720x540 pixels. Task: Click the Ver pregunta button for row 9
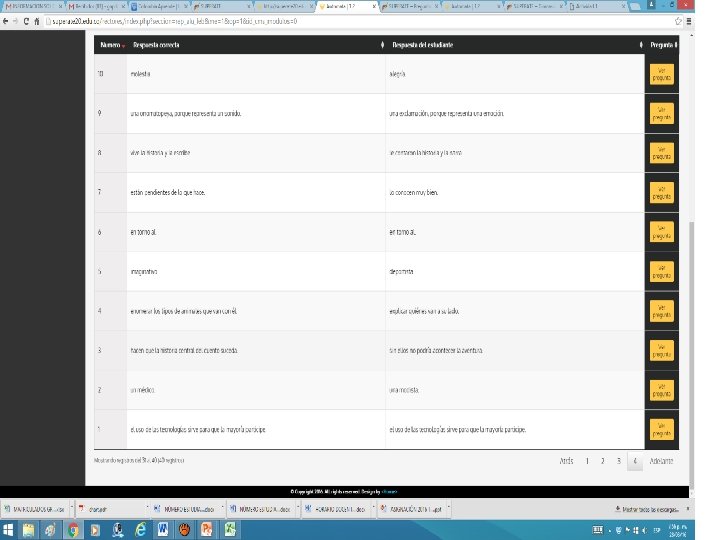click(662, 113)
